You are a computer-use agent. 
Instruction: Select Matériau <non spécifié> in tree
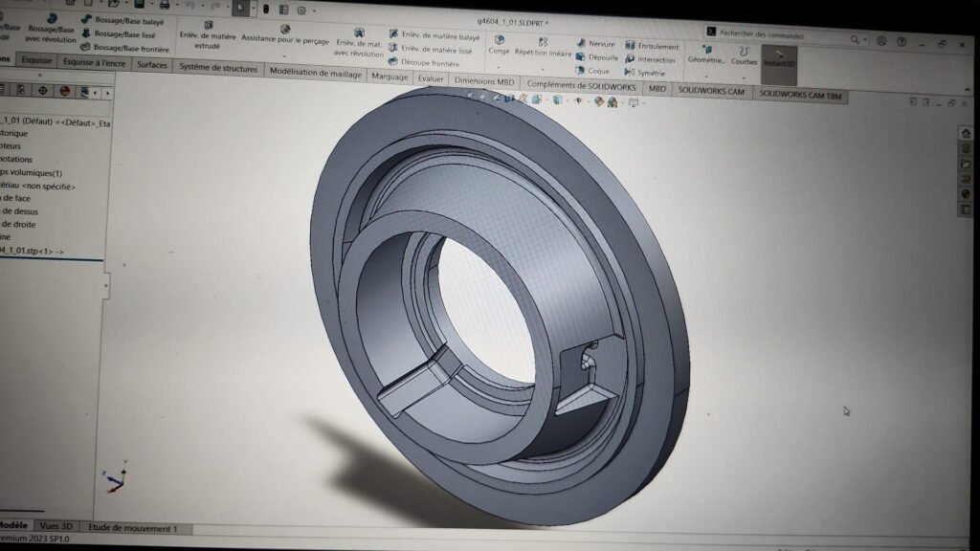37,187
